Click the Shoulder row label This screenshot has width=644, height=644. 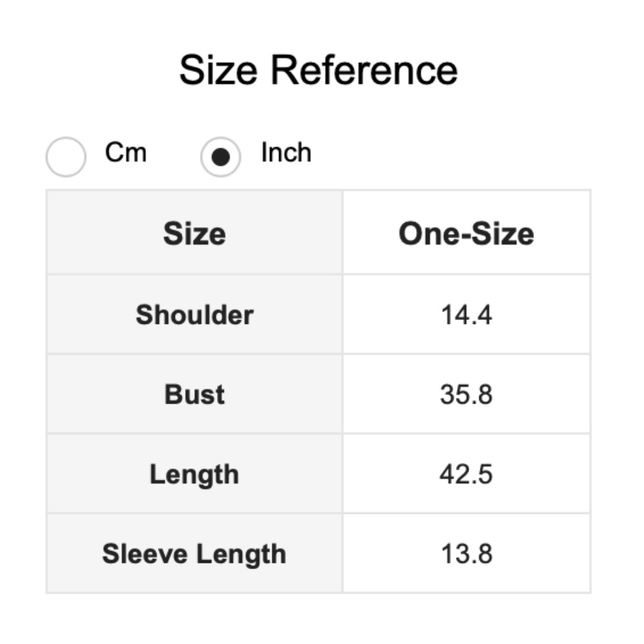(x=194, y=315)
